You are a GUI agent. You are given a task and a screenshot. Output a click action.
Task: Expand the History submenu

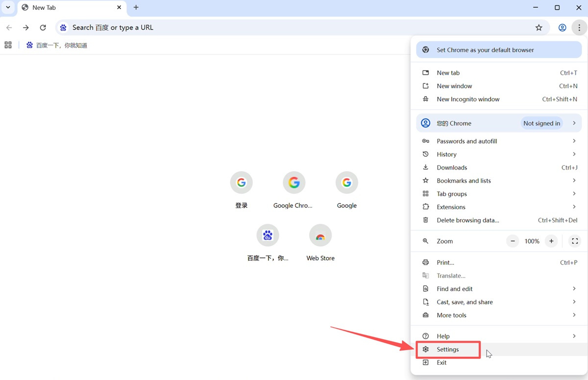[499, 154]
